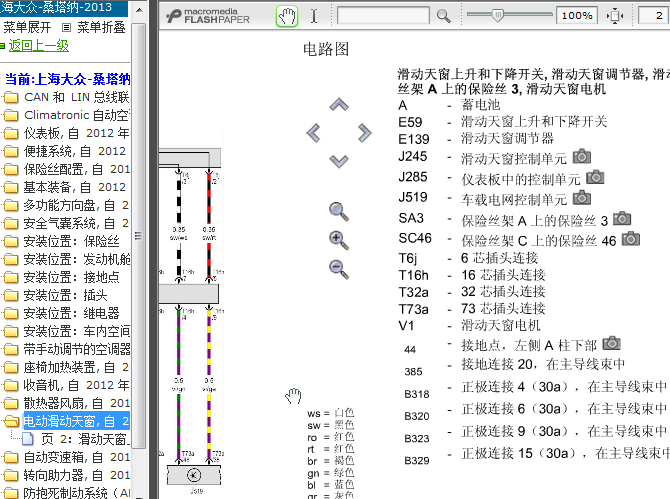670x499 pixels.
Task: Open camera photo for J245 滑动天窗控制单元
Action: [x=582, y=156]
